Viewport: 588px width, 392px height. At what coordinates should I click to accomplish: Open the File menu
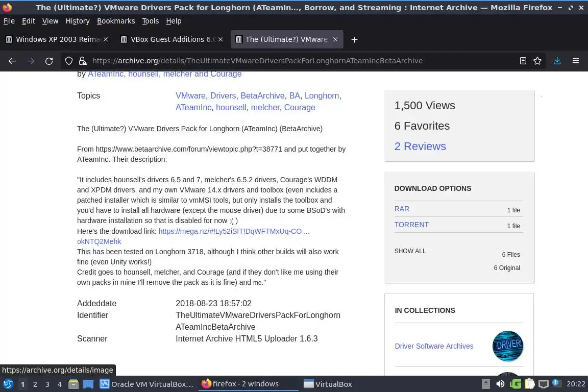[9, 21]
